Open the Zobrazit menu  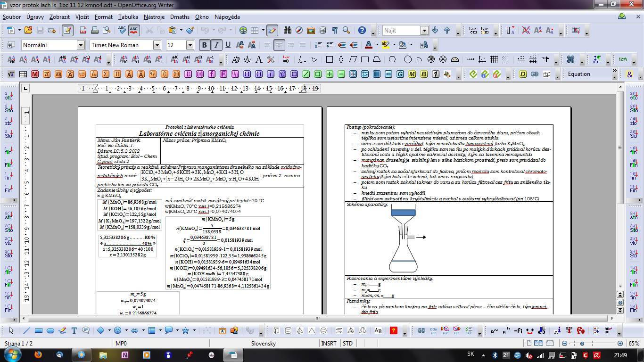pos(59,17)
